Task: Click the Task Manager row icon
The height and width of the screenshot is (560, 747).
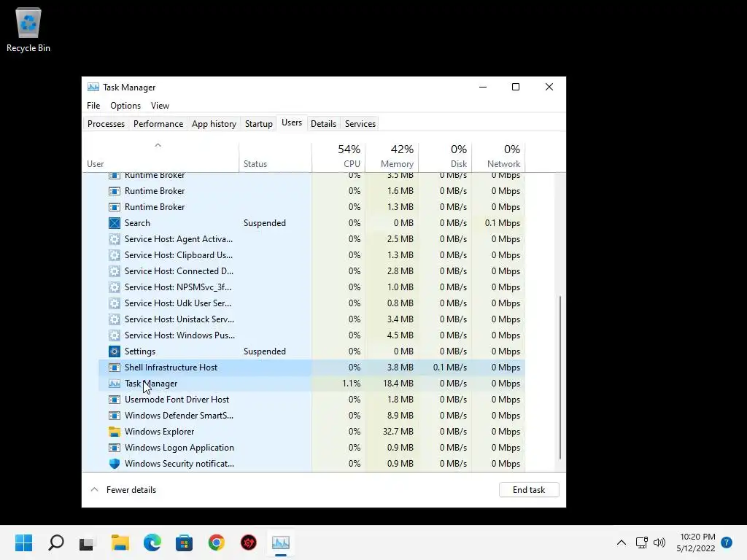Action: click(x=115, y=384)
